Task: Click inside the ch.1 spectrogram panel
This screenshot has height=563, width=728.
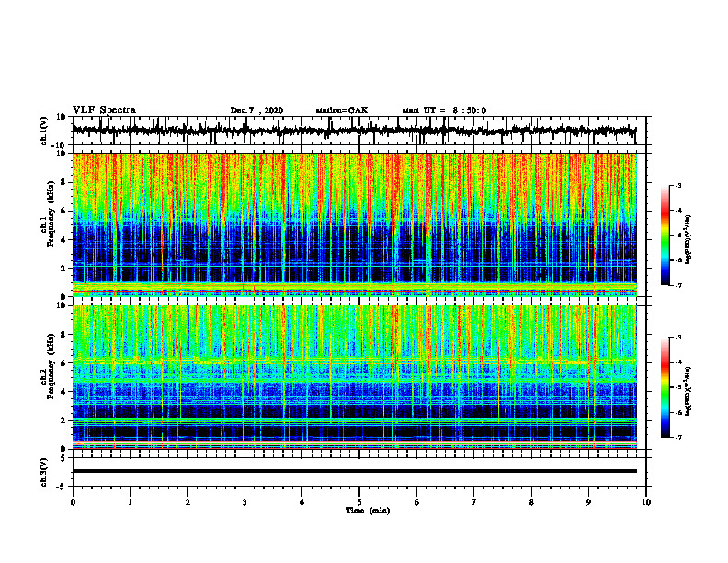Action: 354,224
